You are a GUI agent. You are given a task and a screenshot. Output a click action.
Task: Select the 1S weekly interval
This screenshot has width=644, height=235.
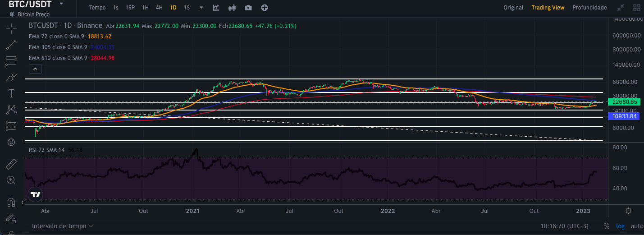(x=187, y=8)
